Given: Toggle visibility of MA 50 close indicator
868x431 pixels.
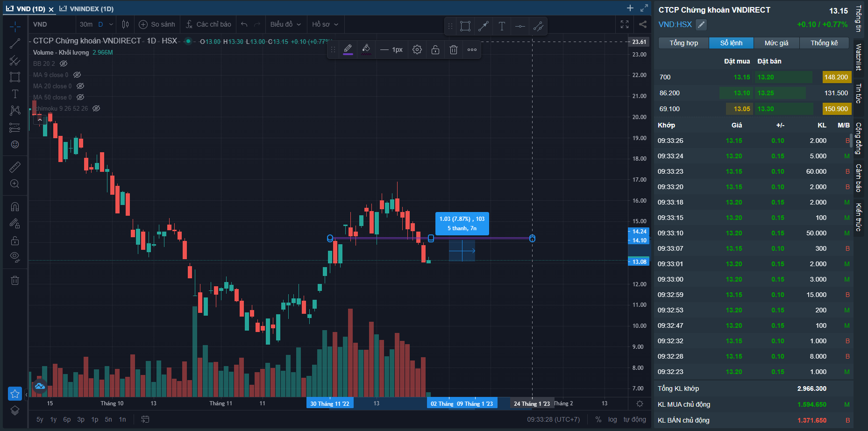Looking at the screenshot, I should point(80,97).
